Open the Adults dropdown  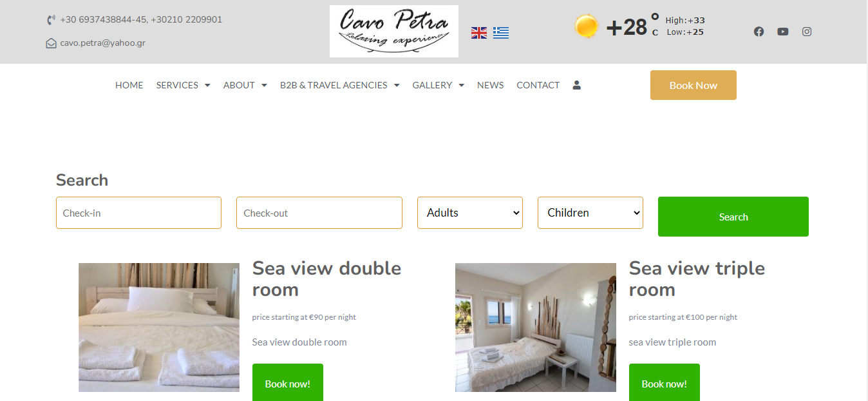(x=470, y=213)
